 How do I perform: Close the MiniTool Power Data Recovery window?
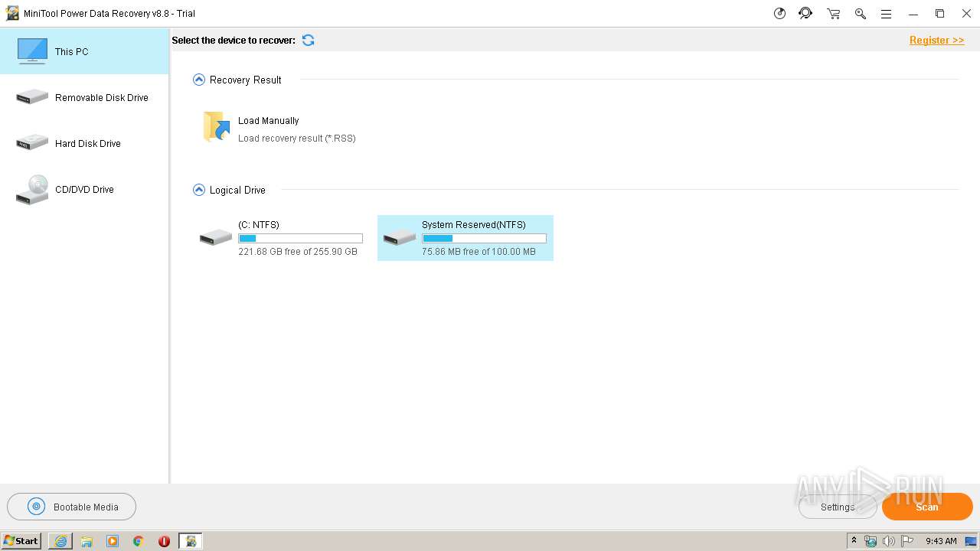point(966,14)
